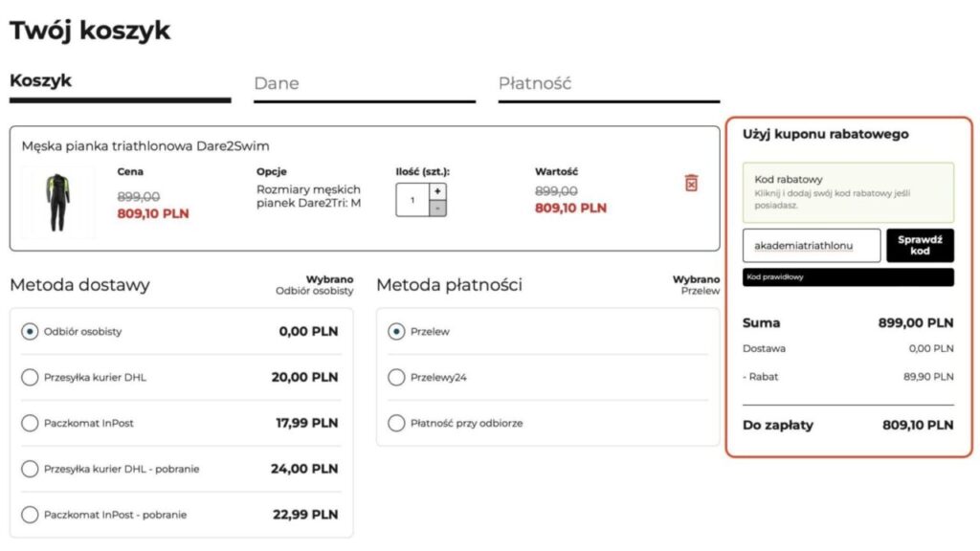Open Męska pianka triathlonowa Dare2Swim product title

click(x=145, y=146)
